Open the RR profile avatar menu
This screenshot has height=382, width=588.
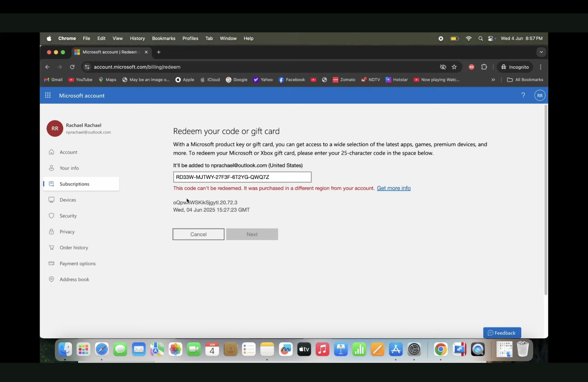coord(540,95)
